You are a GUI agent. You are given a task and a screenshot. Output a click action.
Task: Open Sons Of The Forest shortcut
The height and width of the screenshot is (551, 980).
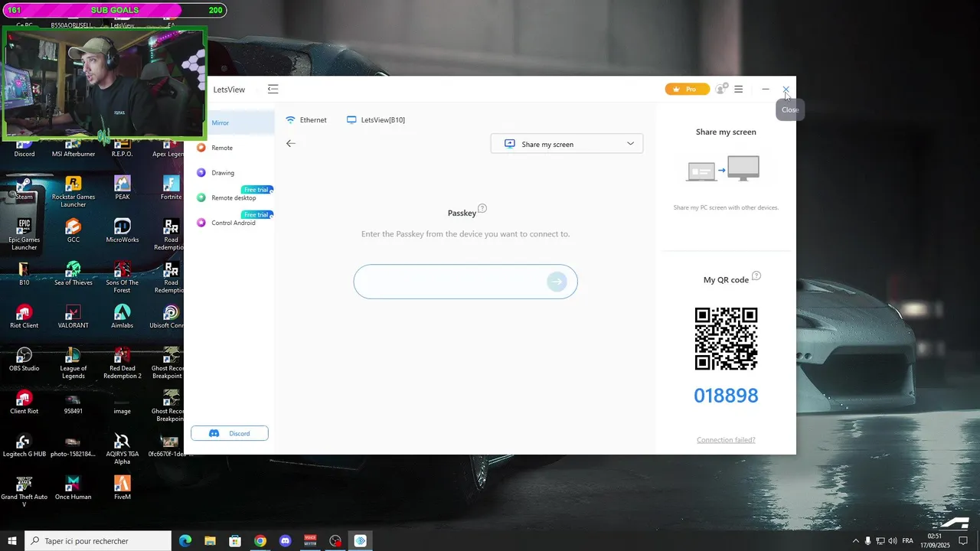122,278
